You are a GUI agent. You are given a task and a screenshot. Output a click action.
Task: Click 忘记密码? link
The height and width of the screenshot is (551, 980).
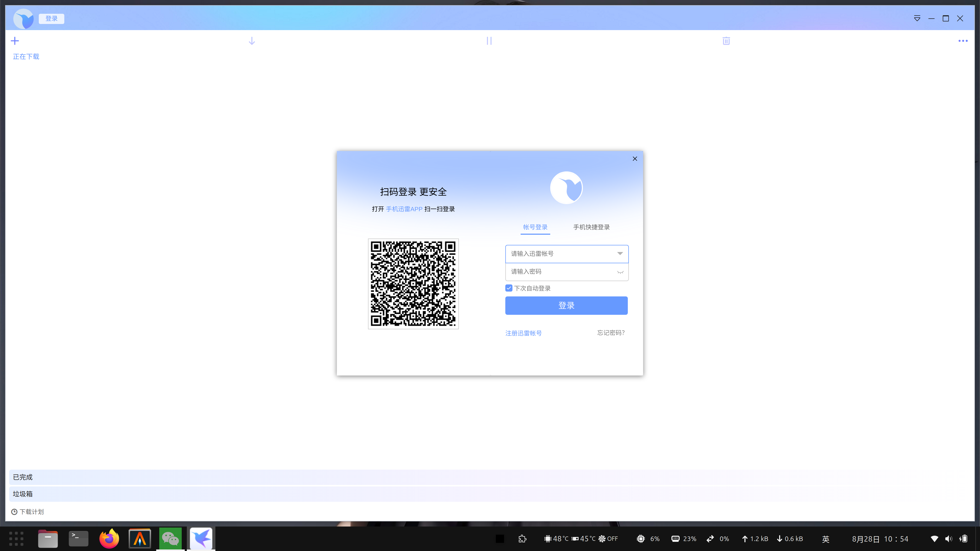pyautogui.click(x=611, y=333)
